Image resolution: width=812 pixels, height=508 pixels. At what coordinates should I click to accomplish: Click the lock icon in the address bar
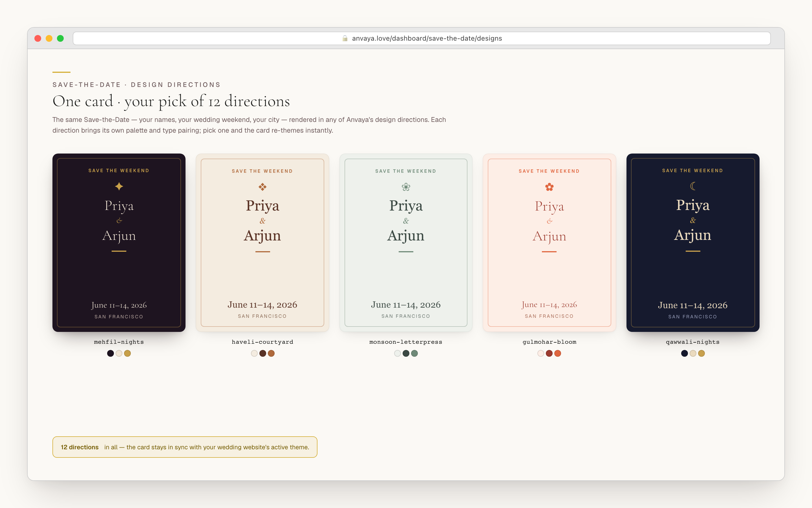click(x=345, y=38)
